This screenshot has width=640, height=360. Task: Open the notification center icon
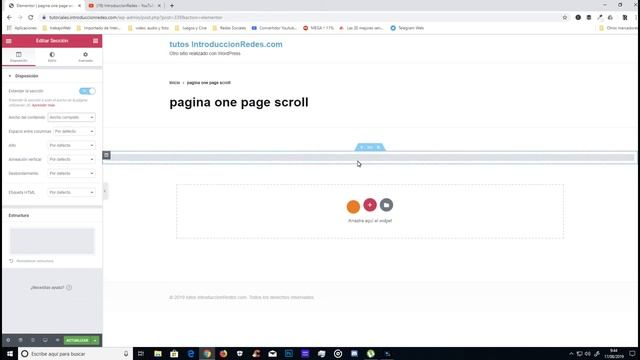[x=632, y=354]
